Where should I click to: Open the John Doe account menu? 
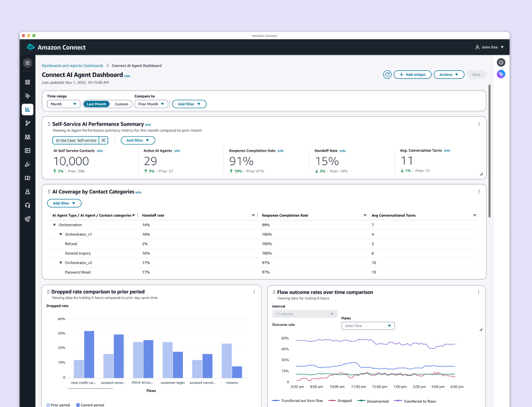pos(487,47)
